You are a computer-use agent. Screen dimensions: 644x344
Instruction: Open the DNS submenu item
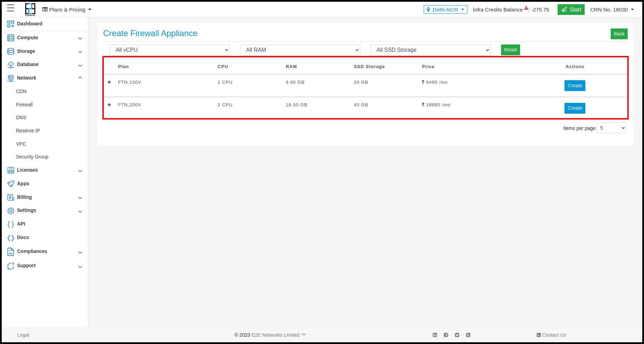pos(21,117)
